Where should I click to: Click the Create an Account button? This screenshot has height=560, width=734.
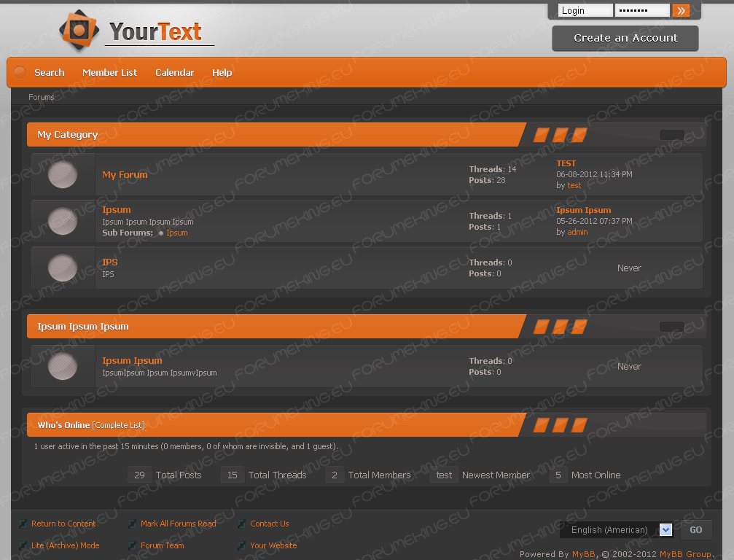tap(625, 38)
